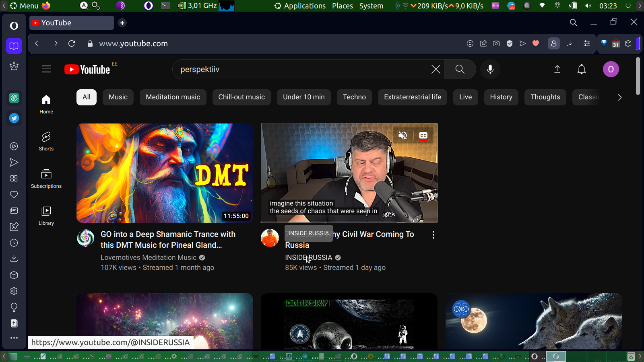Open Opera downloads from the address toolbar
The height and width of the screenshot is (362, 644).
[570, 43]
